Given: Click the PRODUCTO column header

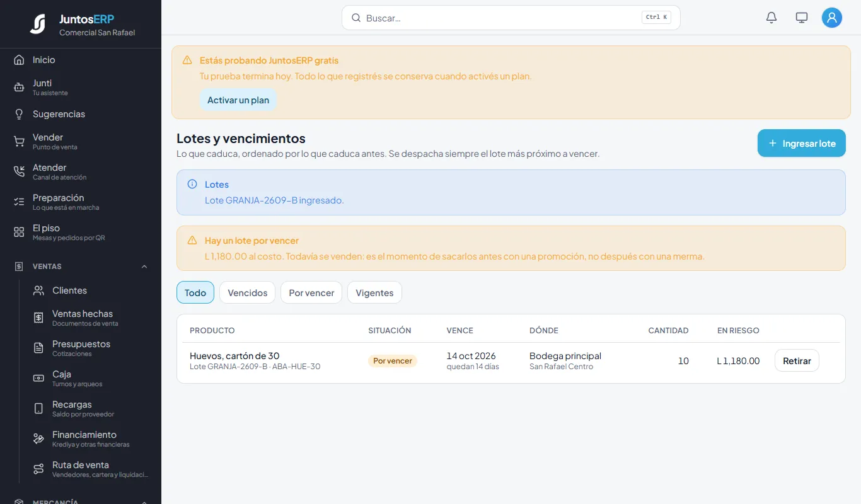Looking at the screenshot, I should pos(212,330).
